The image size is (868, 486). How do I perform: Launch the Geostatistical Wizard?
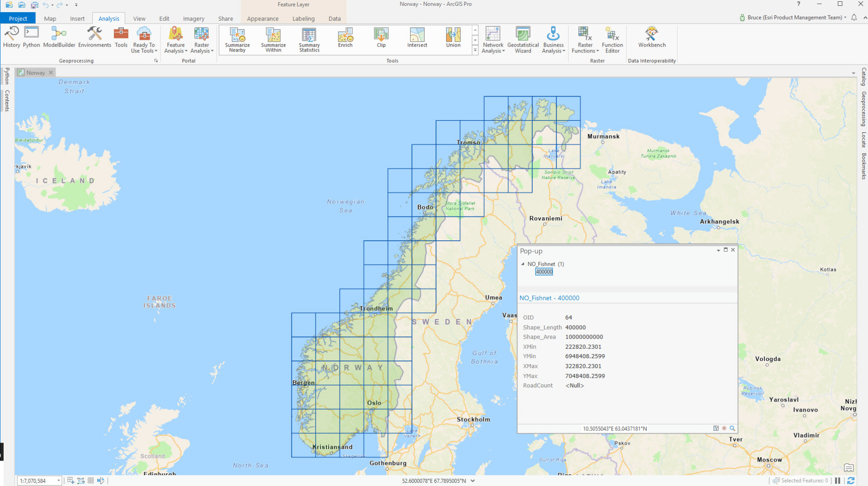click(523, 40)
